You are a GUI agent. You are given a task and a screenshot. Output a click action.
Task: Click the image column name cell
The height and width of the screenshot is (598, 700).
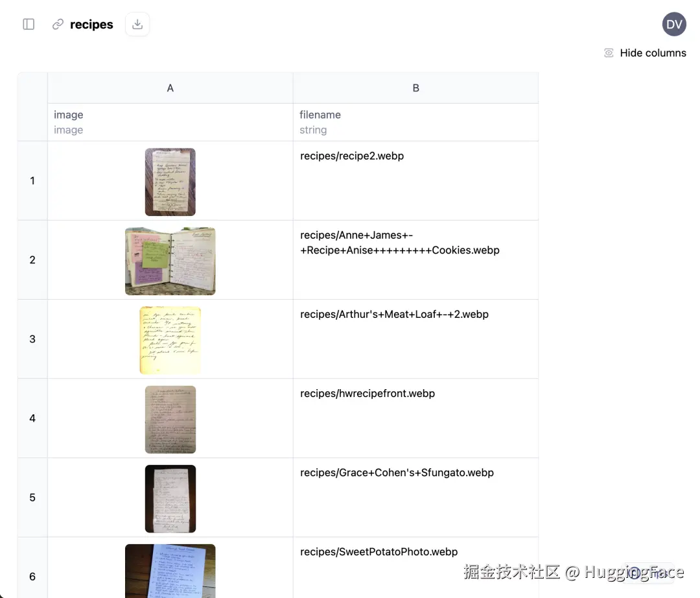[x=170, y=123]
